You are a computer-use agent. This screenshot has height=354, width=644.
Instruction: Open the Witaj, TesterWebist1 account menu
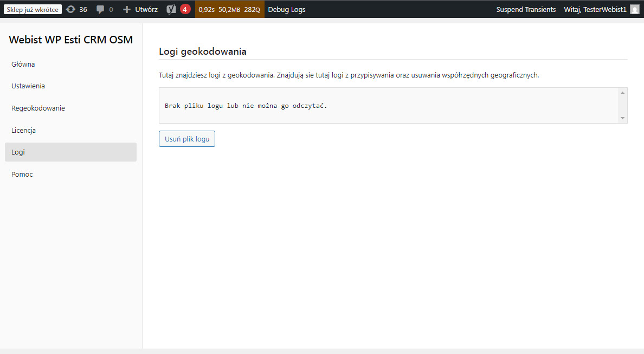click(595, 9)
